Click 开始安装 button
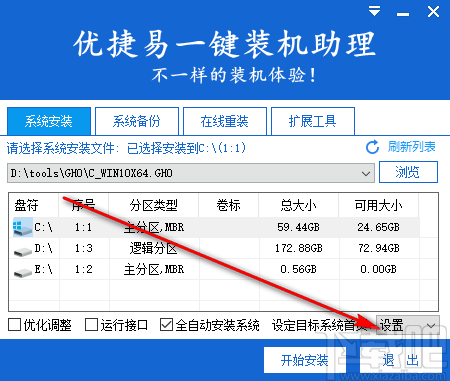 (305, 360)
